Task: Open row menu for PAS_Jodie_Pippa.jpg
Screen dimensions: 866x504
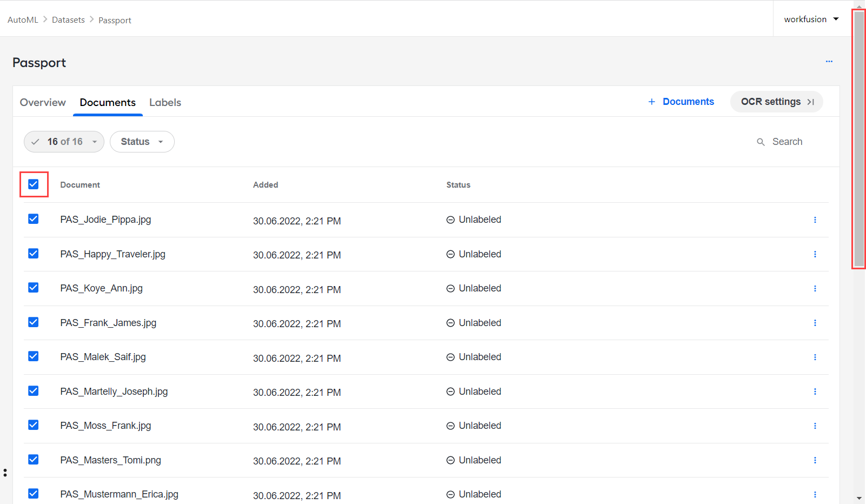Action: [x=815, y=220]
